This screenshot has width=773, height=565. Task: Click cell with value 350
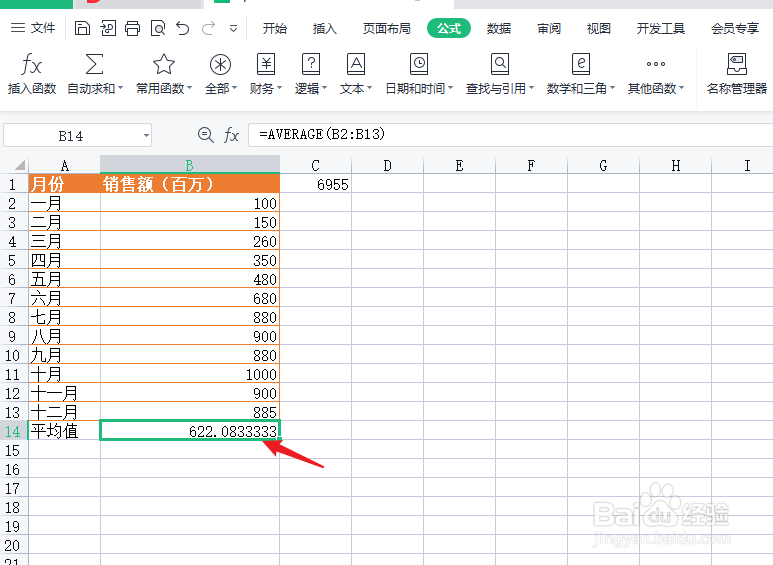point(190,260)
